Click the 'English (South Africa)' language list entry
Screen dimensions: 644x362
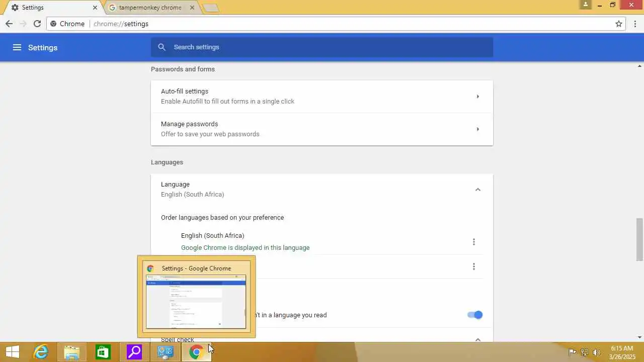(x=212, y=235)
